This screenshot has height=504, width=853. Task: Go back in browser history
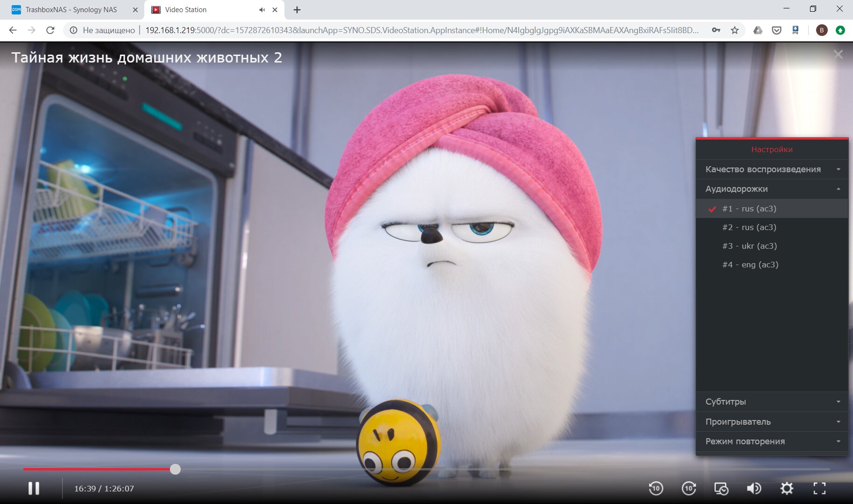[13, 30]
